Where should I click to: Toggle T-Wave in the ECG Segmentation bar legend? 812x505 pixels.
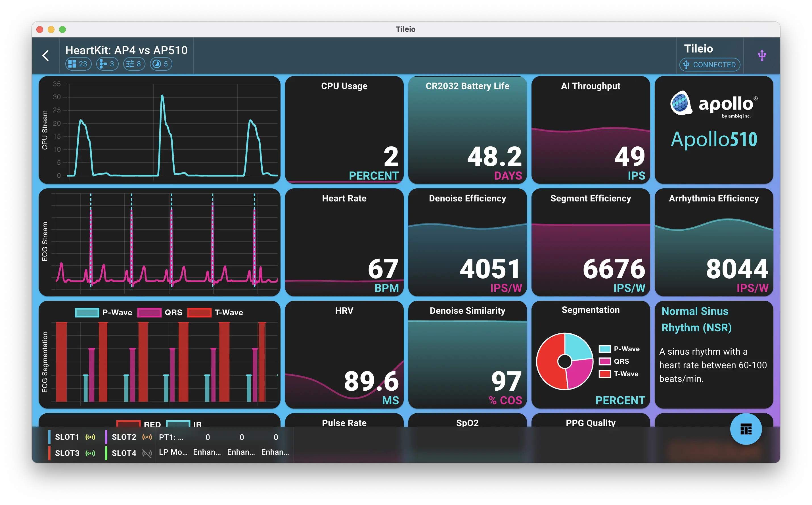[215, 312]
